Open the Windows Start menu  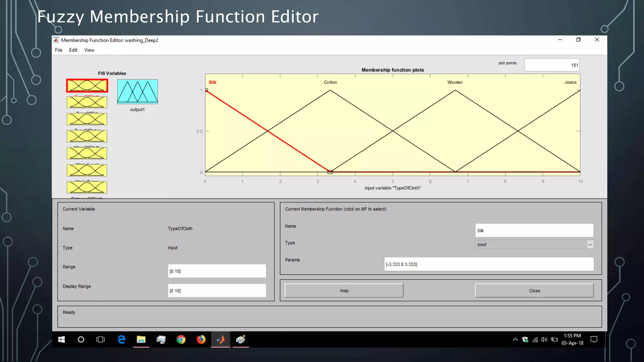pos(61,339)
